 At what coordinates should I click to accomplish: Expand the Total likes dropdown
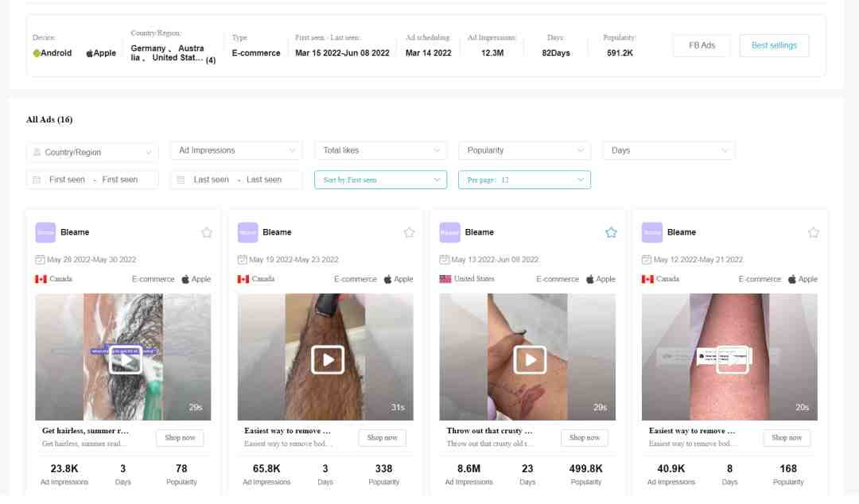[x=381, y=150]
